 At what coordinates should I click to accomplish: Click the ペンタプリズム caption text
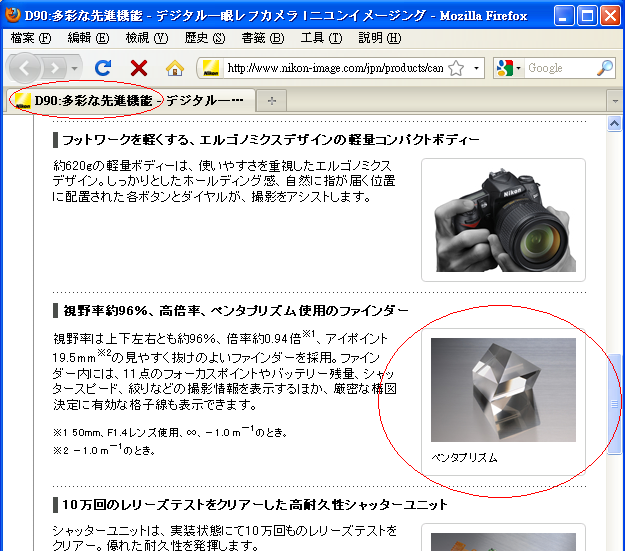(x=464, y=458)
